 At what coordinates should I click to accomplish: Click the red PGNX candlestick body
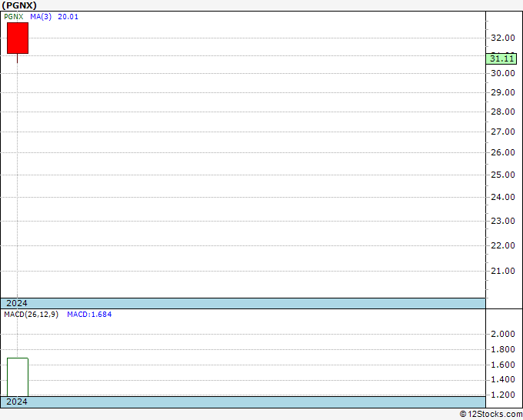18,38
